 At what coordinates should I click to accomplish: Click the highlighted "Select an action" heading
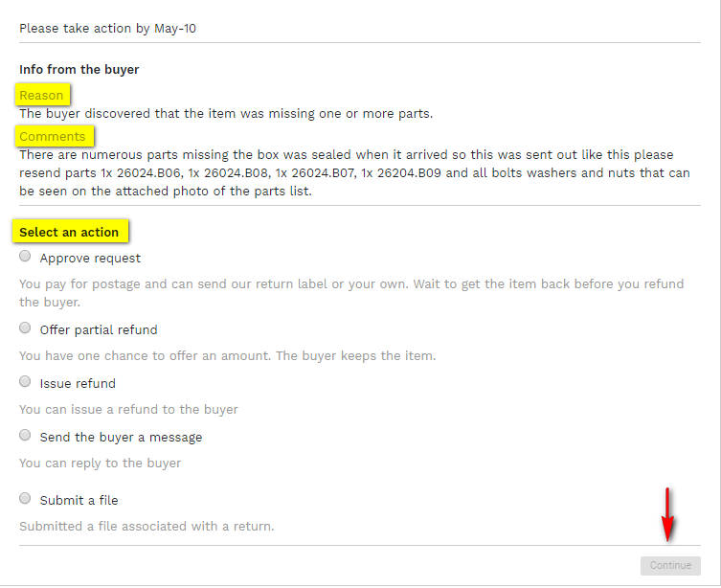69,232
